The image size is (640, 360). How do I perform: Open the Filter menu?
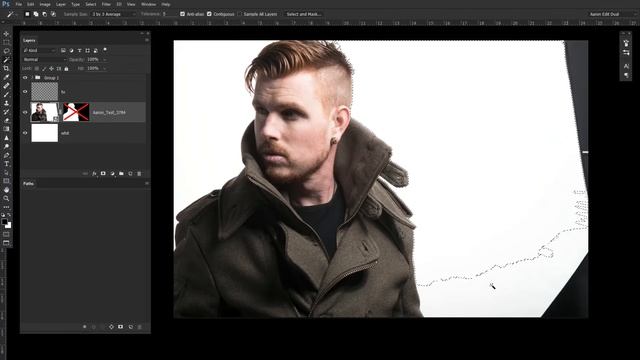pos(106,4)
